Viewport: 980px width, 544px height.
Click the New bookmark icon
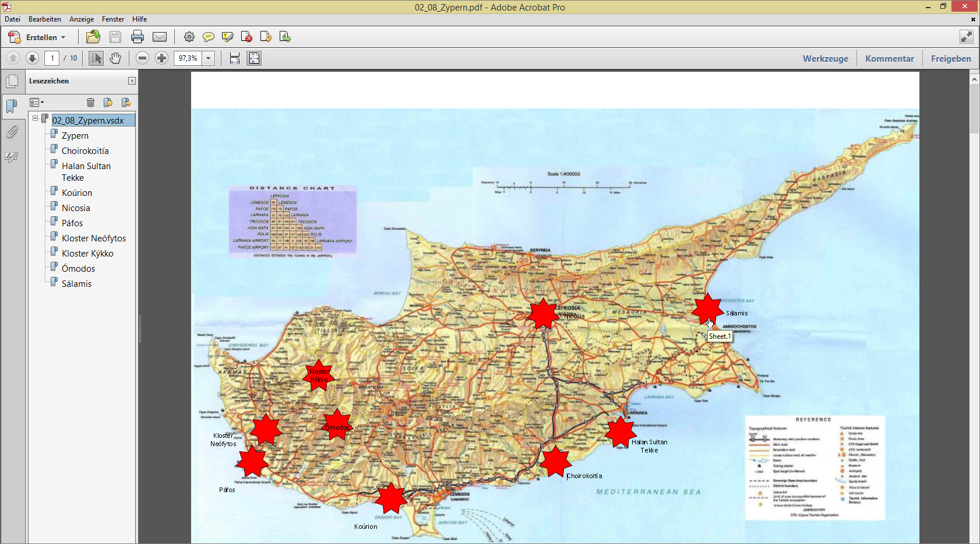[108, 103]
